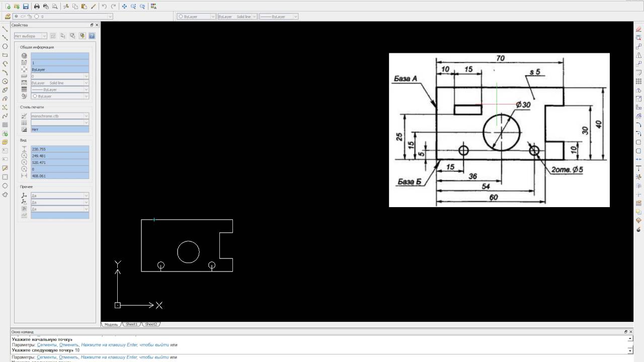Switch to the Sheet2 tab
This screenshot has width=644, height=362.
coord(151,324)
